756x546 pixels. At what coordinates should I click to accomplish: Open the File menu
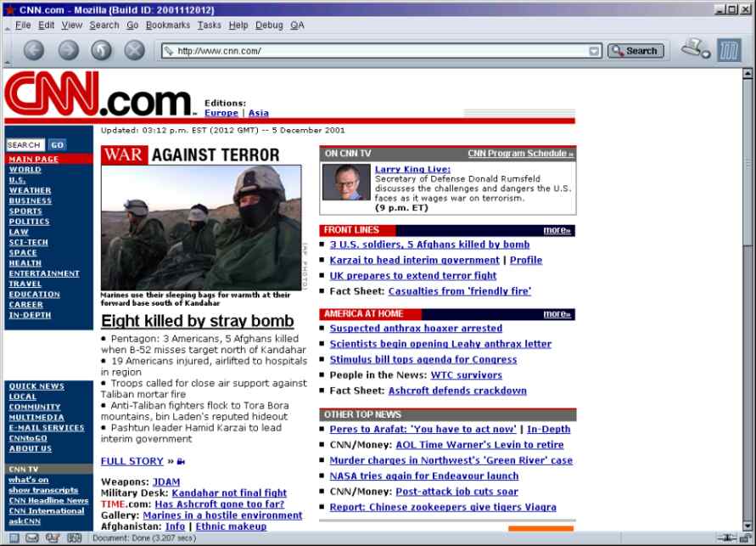point(23,25)
